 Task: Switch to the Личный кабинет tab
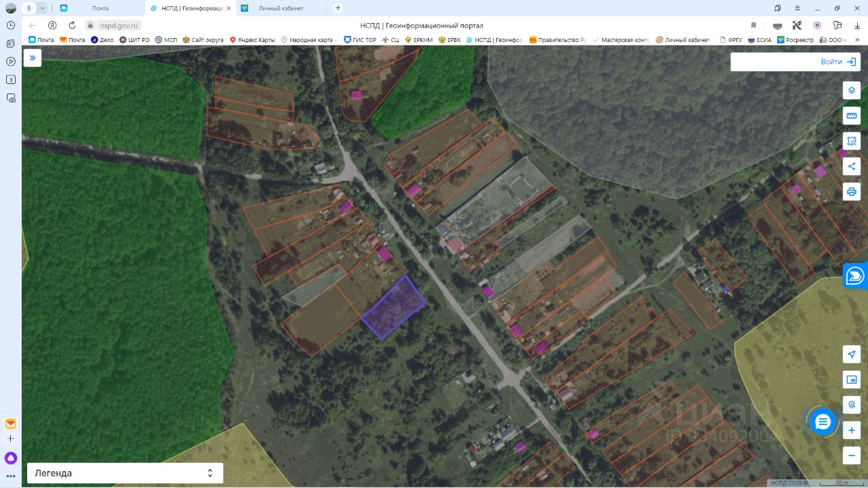pyautogui.click(x=281, y=8)
